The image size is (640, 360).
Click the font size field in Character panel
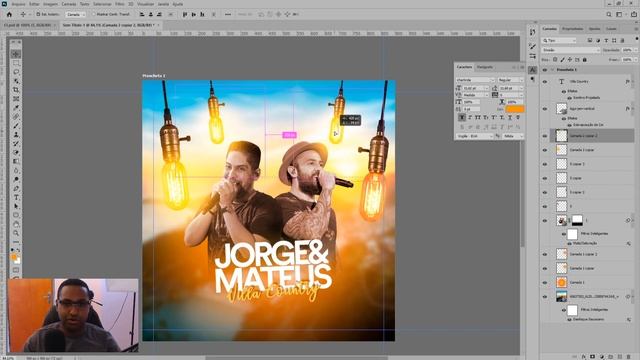click(x=475, y=88)
